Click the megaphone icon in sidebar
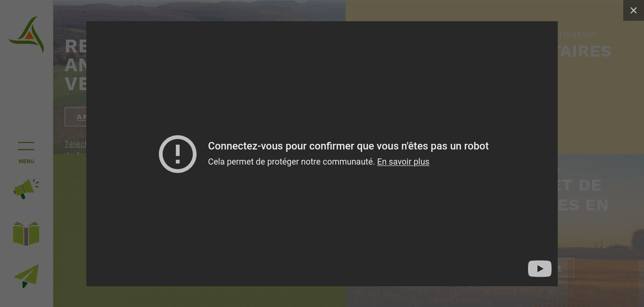Viewport: 644px width, 307px height. pyautogui.click(x=26, y=189)
